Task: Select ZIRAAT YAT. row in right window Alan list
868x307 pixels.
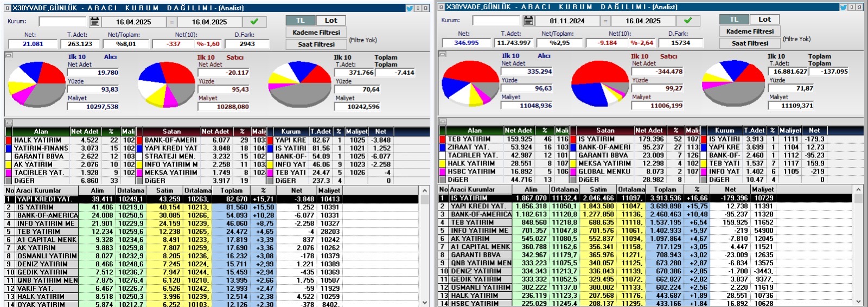Action: point(504,147)
